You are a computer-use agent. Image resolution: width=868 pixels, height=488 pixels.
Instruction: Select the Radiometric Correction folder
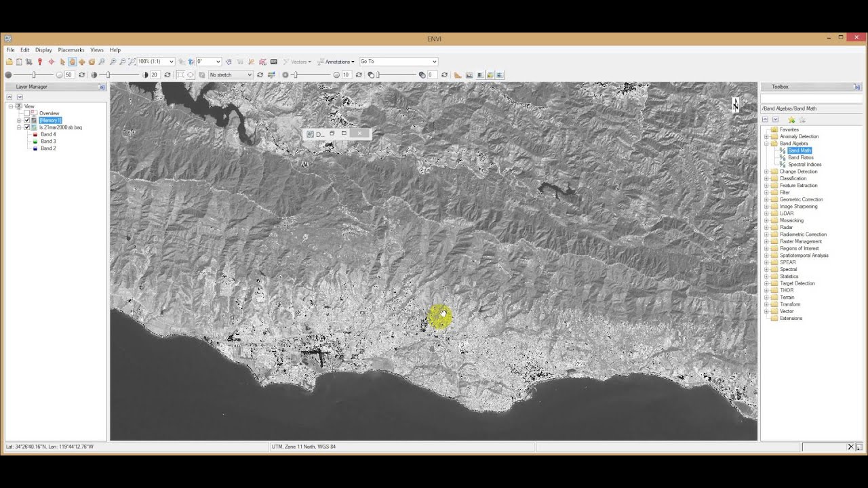coord(803,235)
